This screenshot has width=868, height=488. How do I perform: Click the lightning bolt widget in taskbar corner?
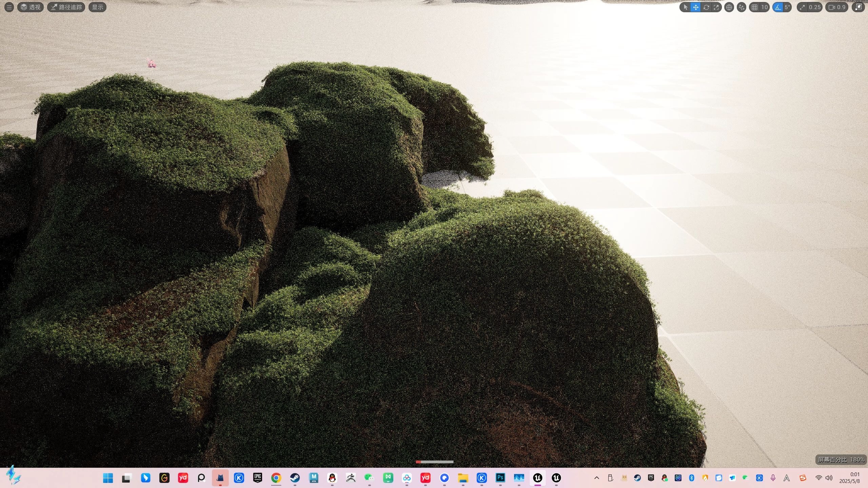(14, 475)
